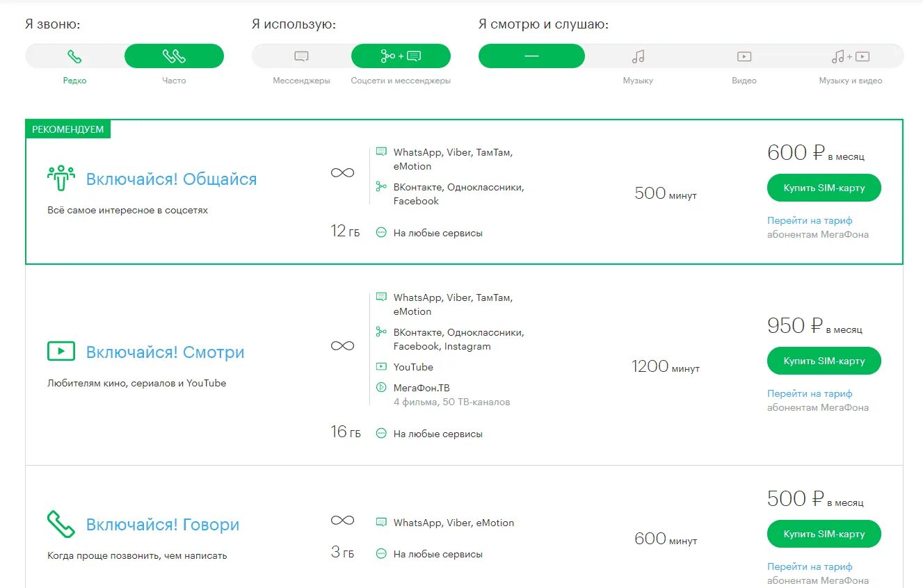Click social network icon in Общайся row
923x588 pixels.
[x=381, y=186]
